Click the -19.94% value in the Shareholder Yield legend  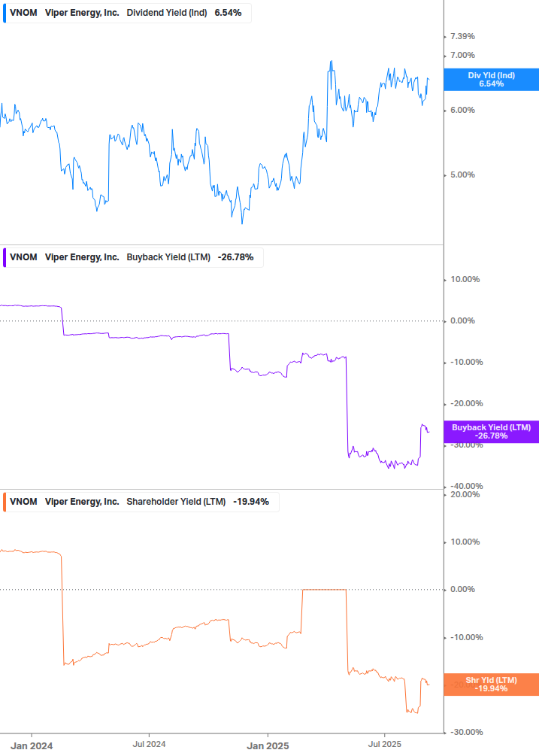[251, 502]
